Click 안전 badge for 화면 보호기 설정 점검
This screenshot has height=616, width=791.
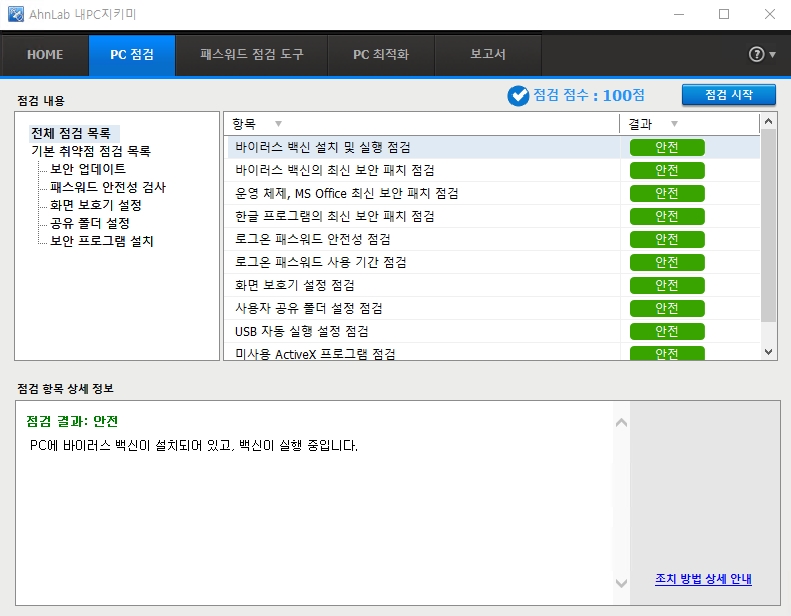(x=667, y=285)
